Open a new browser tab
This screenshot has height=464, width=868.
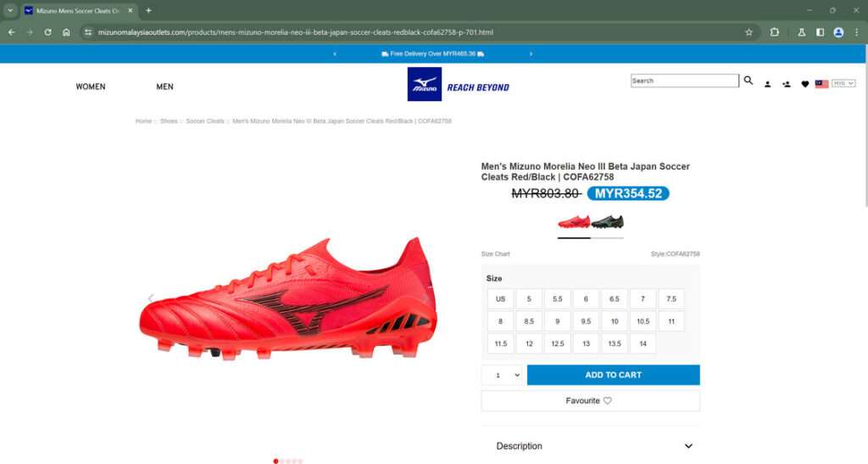click(x=148, y=10)
